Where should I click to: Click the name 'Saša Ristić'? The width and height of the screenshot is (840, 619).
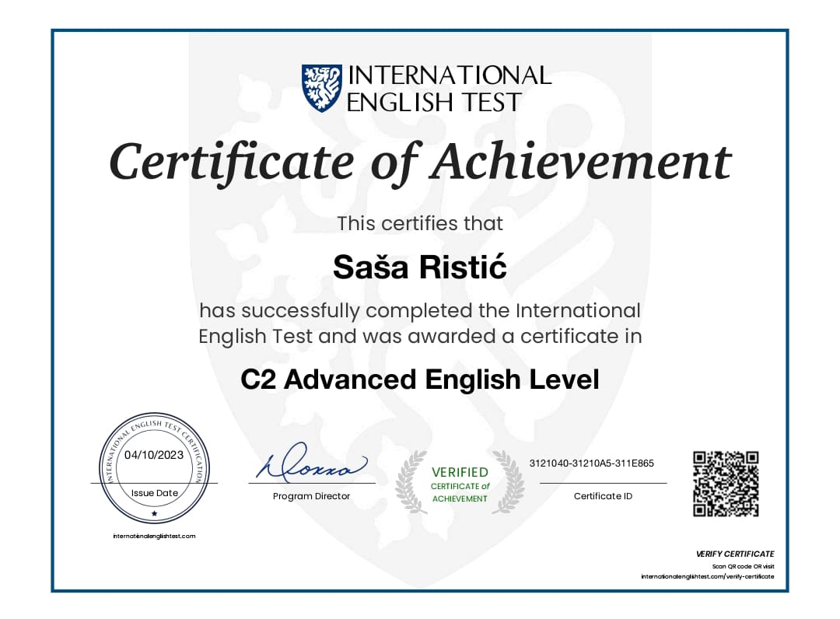pos(420,267)
